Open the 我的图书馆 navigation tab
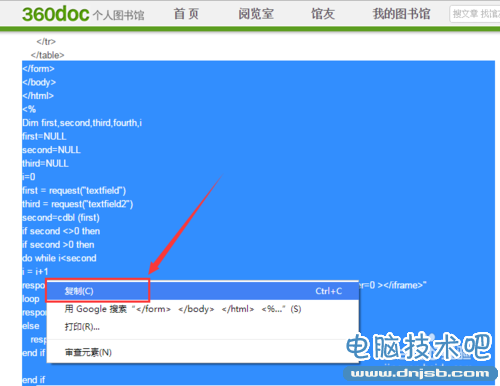The image size is (500, 386). tap(401, 14)
